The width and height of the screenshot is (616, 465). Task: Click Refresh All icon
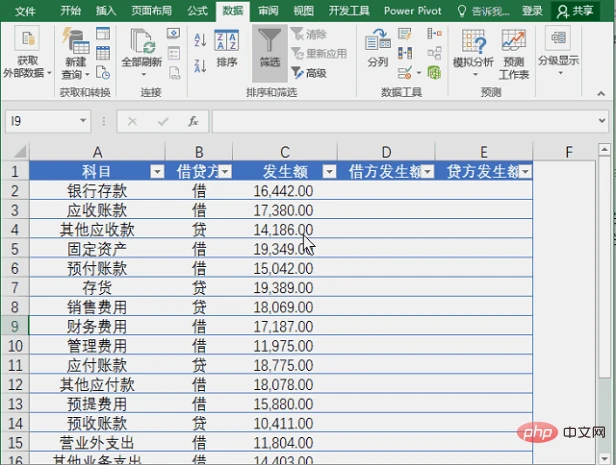(141, 41)
